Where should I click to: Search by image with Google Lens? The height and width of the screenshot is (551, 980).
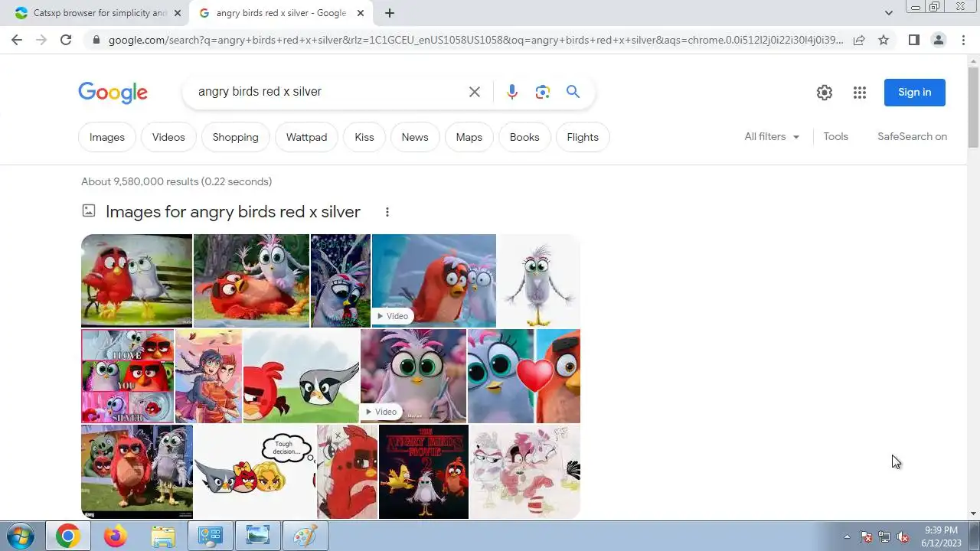(543, 92)
